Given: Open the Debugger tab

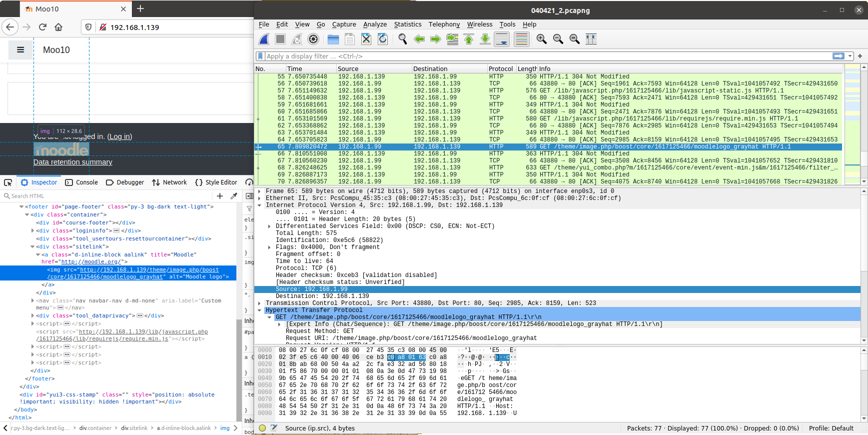Looking at the screenshot, I should 125,182.
